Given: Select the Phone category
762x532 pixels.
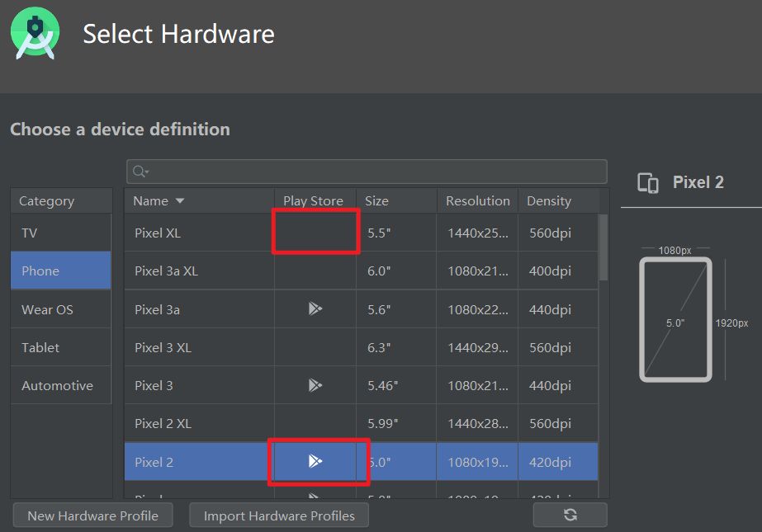Looking at the screenshot, I should point(61,271).
